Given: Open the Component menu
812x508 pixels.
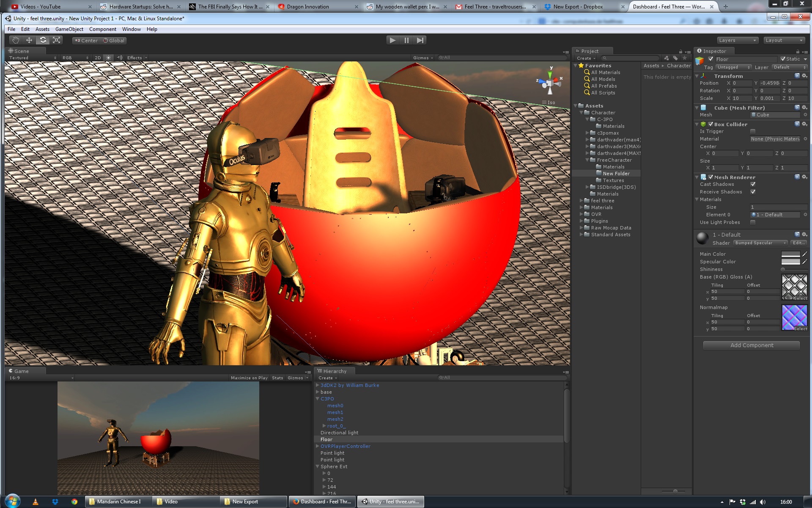Looking at the screenshot, I should coord(102,29).
